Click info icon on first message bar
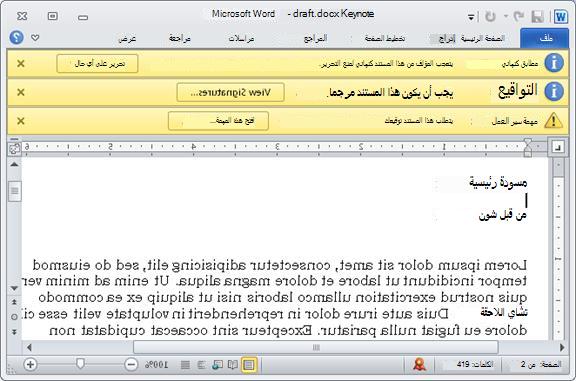 pyautogui.click(x=554, y=63)
